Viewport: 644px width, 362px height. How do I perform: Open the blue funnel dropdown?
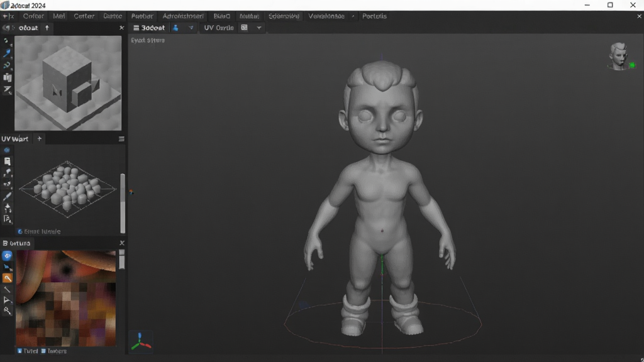[x=191, y=28]
